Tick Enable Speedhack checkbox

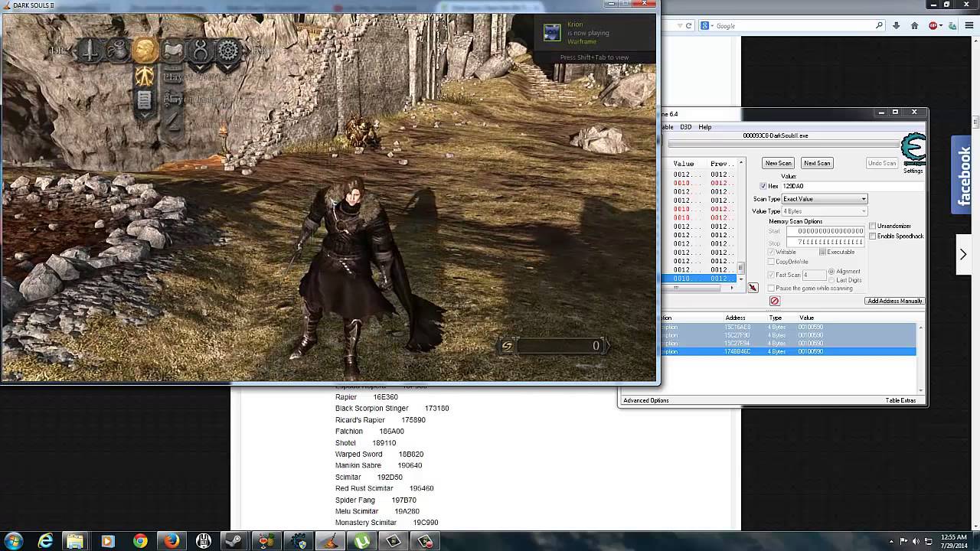tap(872, 236)
